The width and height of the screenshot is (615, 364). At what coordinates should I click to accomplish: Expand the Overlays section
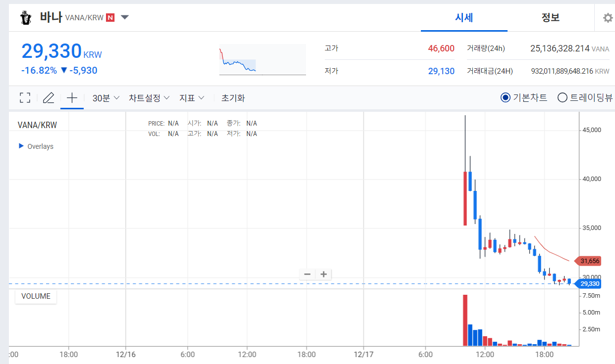click(36, 146)
